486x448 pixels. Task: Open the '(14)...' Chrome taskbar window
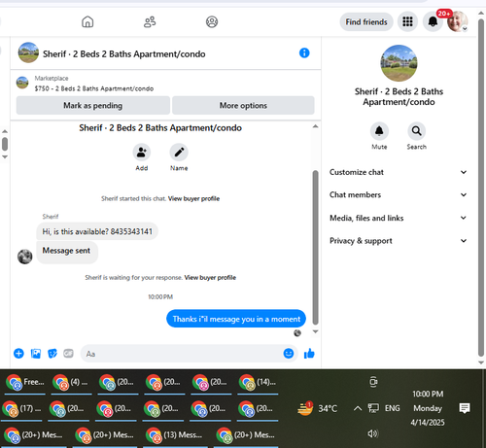[258, 383]
